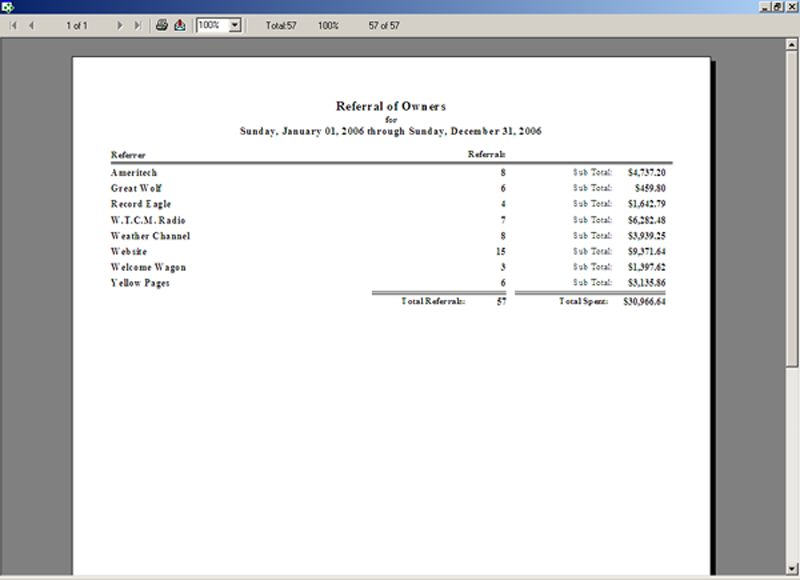This screenshot has height=580, width=800.
Task: Drill down on the Website referrer row
Action: [124, 251]
